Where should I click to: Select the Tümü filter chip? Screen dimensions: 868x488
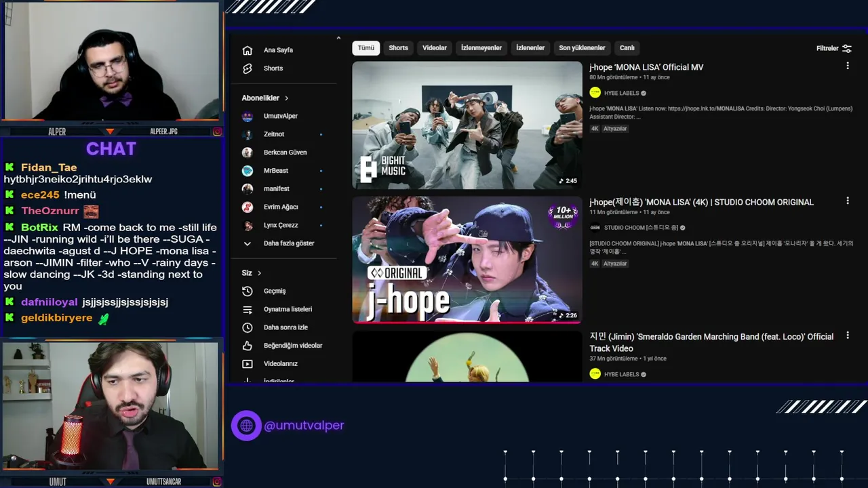tap(366, 48)
